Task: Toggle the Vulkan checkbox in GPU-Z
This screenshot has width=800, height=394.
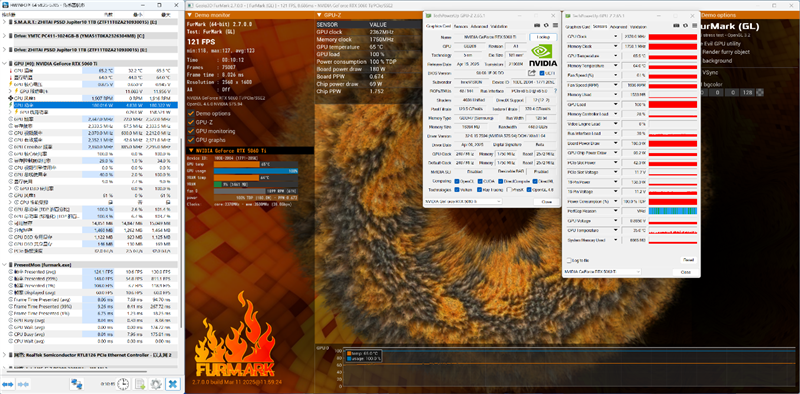Action: tap(457, 190)
